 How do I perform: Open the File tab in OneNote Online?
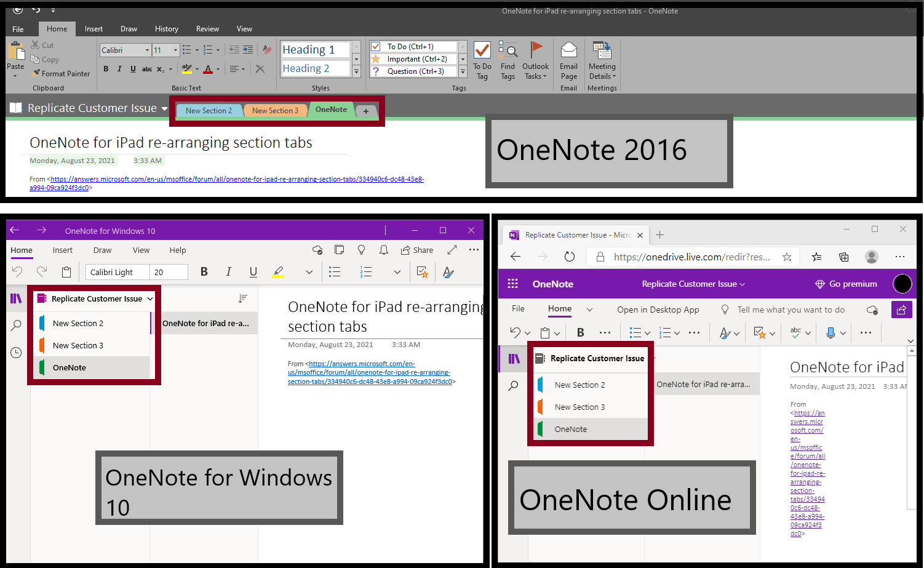pos(519,309)
